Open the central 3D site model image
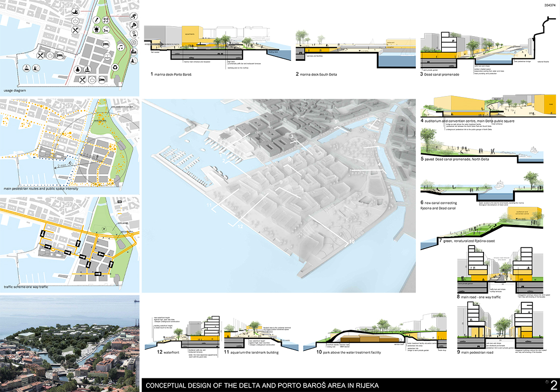560x392 pixels. (279, 196)
